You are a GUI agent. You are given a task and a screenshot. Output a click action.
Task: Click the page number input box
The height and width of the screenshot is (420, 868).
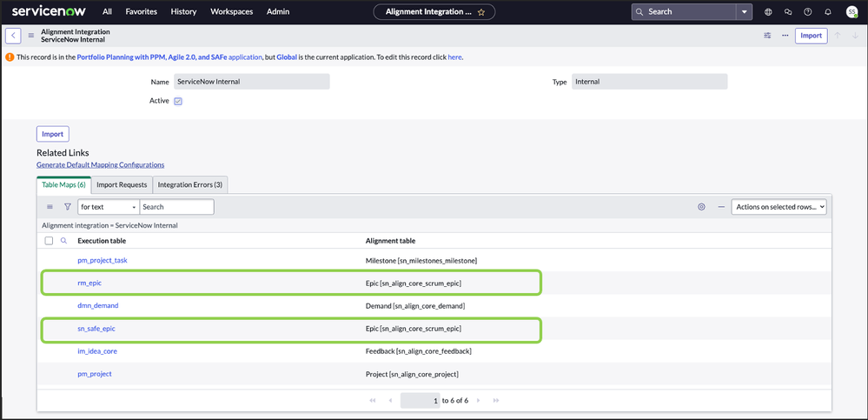pos(421,400)
